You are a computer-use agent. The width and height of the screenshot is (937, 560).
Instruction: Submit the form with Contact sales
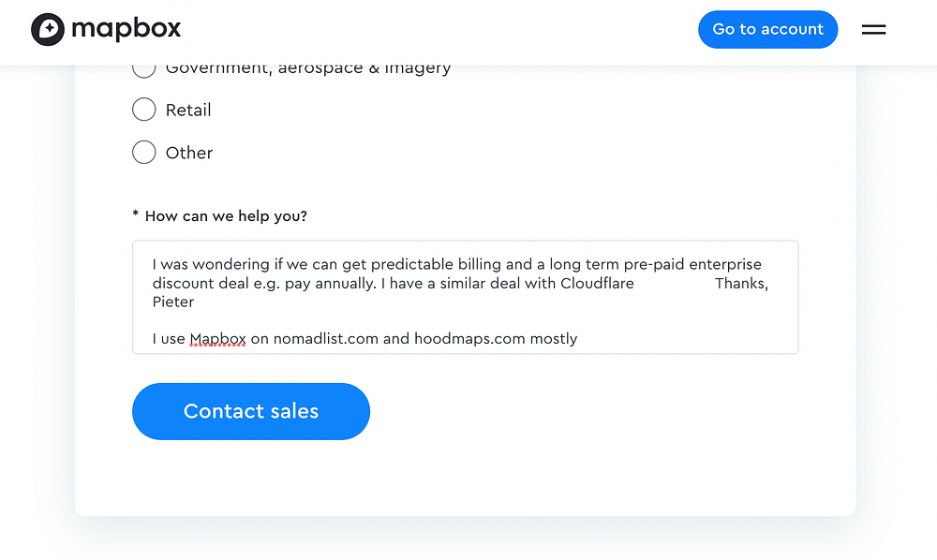point(250,411)
